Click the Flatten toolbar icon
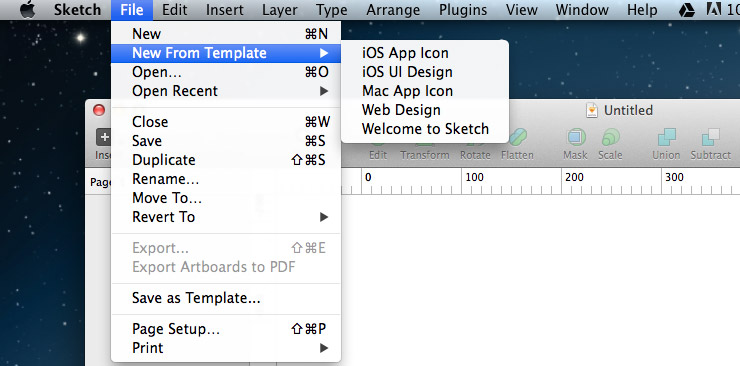Image resolution: width=740 pixels, height=366 pixels. 518,137
